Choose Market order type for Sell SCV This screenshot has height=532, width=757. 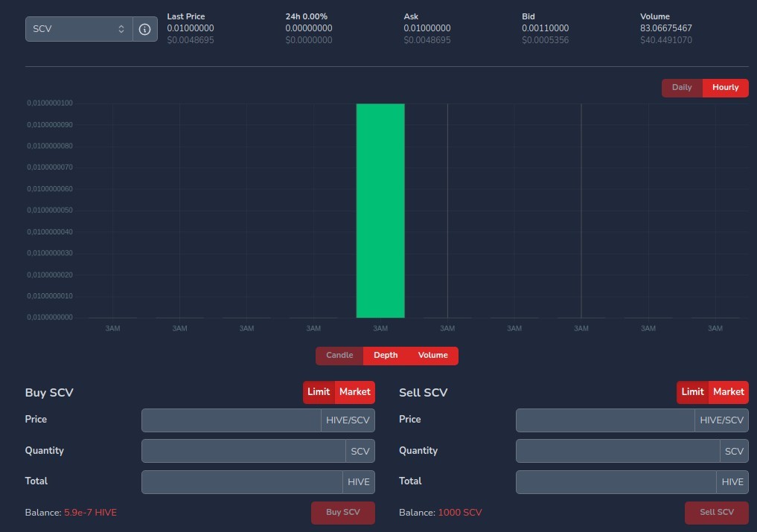pos(729,392)
